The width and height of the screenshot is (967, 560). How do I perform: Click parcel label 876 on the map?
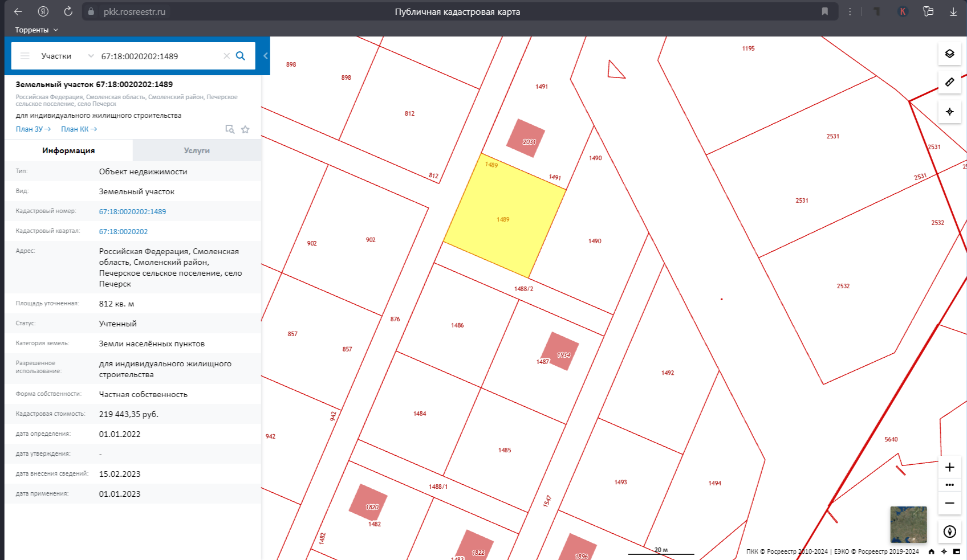coord(395,319)
